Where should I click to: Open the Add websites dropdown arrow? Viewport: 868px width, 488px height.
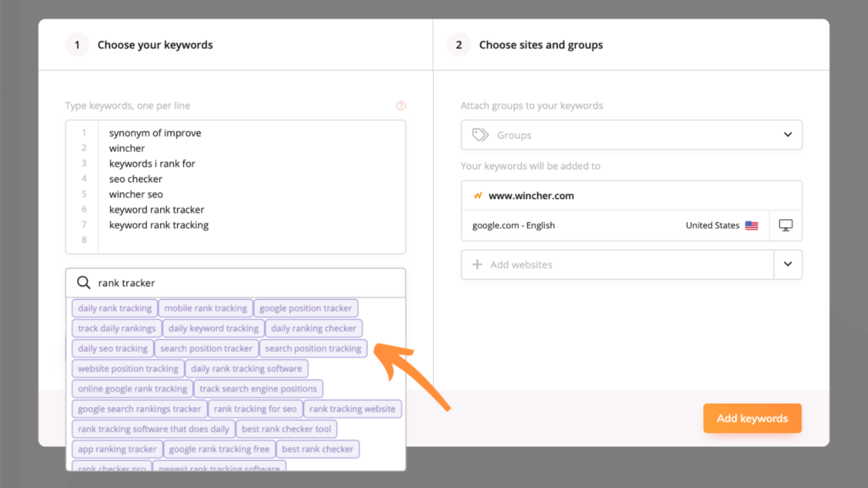(787, 264)
